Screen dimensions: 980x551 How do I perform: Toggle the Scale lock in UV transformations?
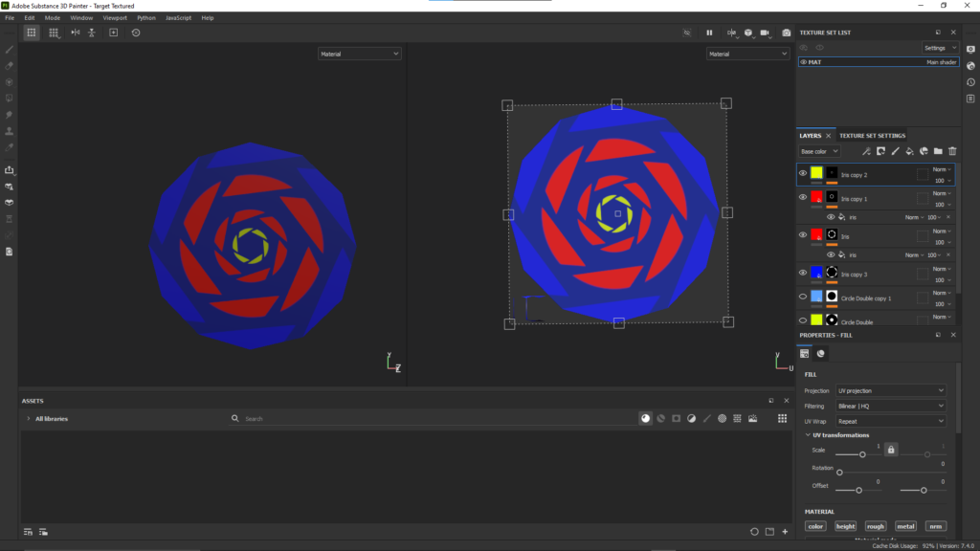point(889,448)
